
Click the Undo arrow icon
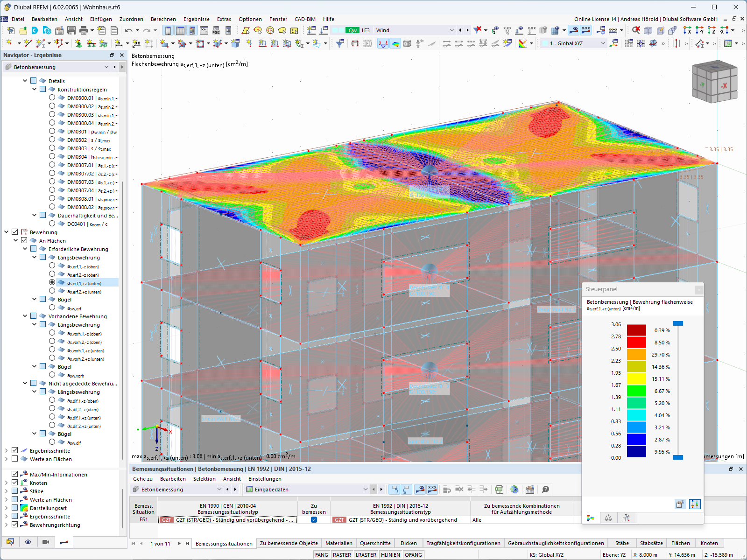pos(128,30)
